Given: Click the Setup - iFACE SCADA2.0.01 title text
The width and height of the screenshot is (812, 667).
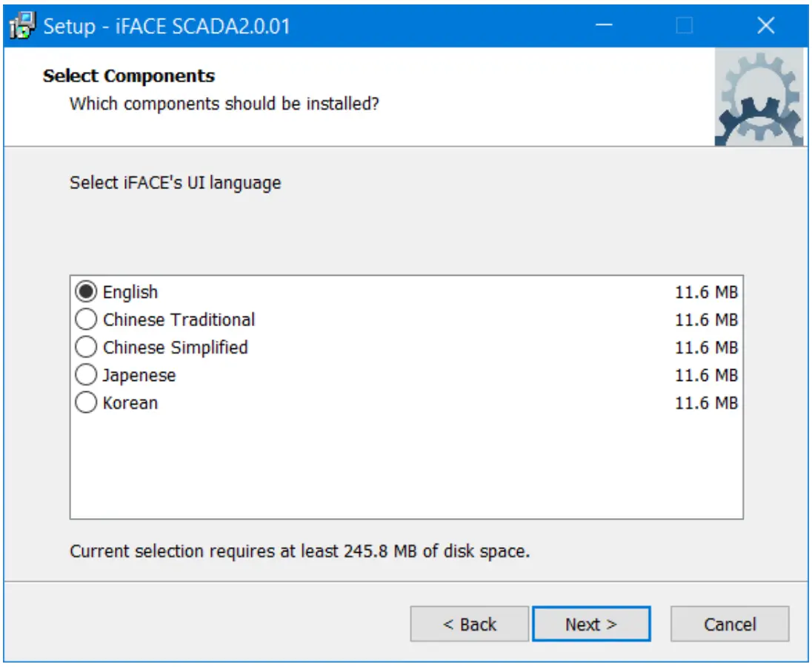Looking at the screenshot, I should pyautogui.click(x=167, y=27).
